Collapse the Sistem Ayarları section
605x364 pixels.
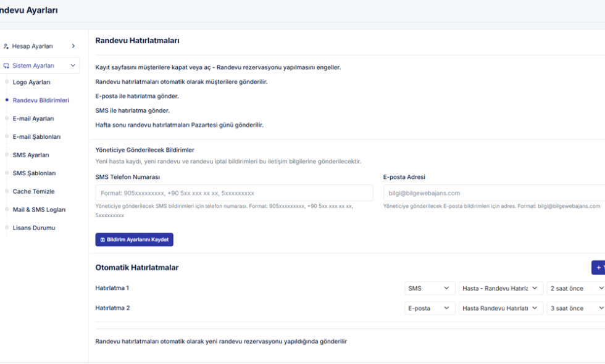(x=73, y=65)
